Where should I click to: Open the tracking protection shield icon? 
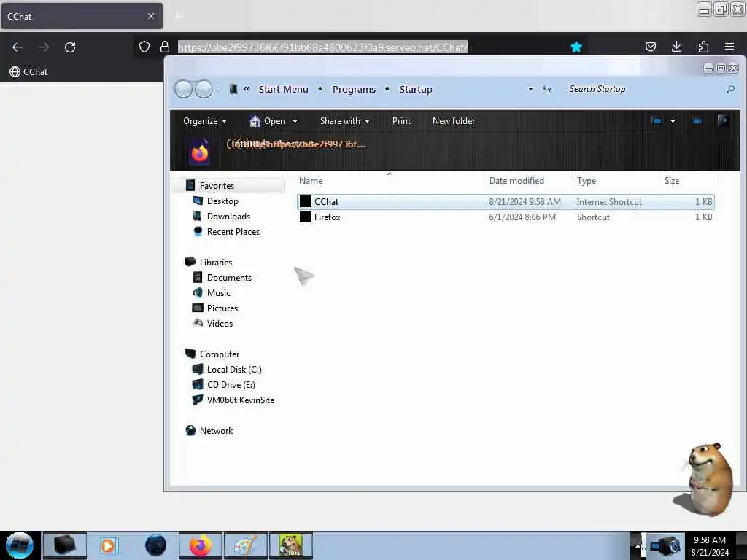tap(144, 47)
